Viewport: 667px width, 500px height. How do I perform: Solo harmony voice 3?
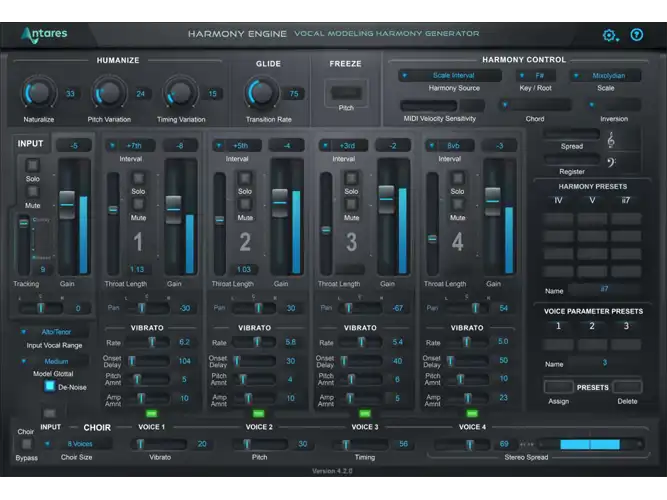(351, 177)
